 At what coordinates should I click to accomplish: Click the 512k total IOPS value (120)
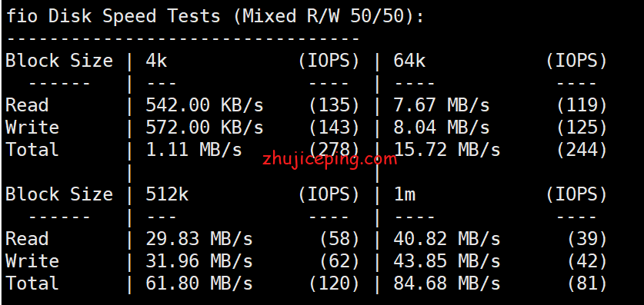(334, 283)
